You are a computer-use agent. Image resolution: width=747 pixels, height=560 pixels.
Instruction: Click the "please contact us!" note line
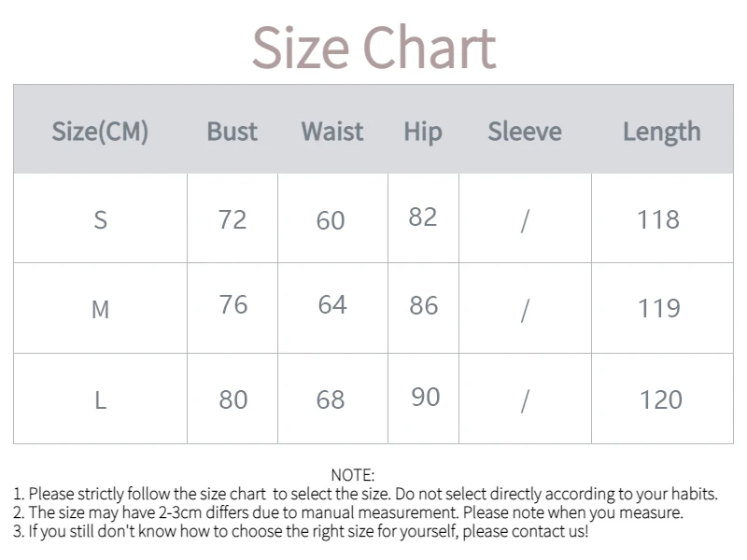pos(301,531)
